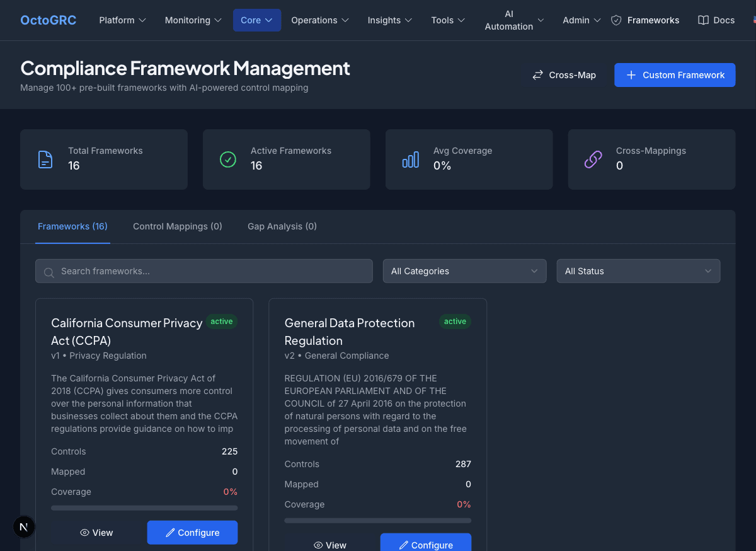Click the GDPR coverage progress bar
Screen dimensions: 756x551
tap(378, 520)
